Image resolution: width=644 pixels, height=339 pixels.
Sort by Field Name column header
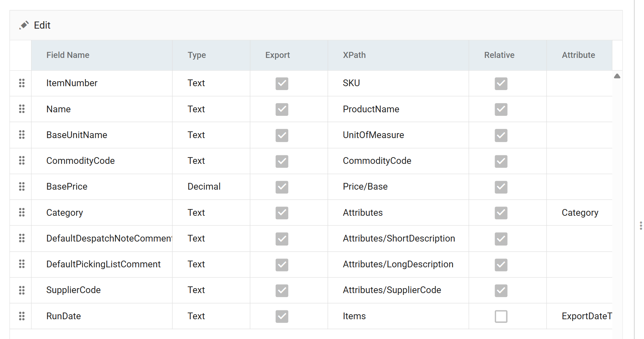(102, 55)
